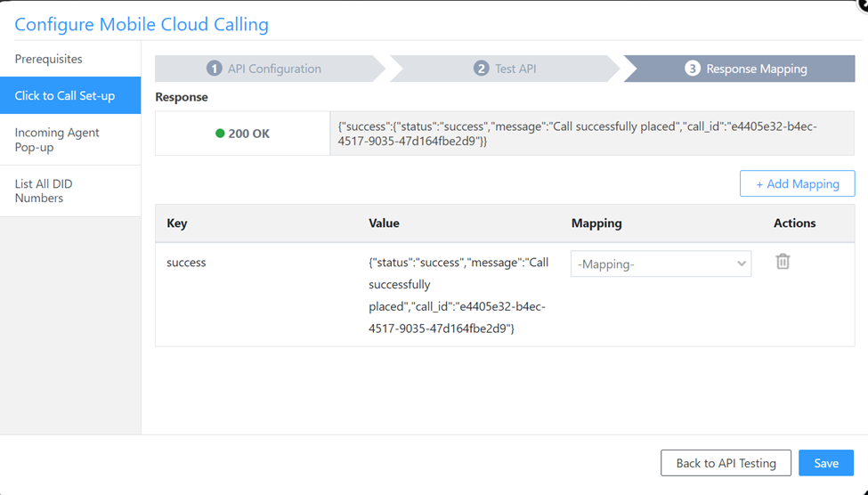Click the response JSON text box
Viewport: 868px width, 495px height.
coord(591,134)
